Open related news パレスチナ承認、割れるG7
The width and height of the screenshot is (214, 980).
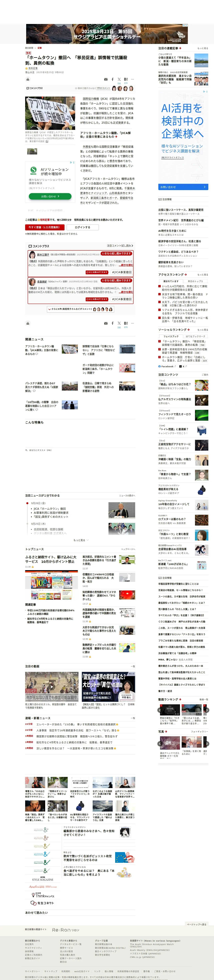tap(42, 387)
